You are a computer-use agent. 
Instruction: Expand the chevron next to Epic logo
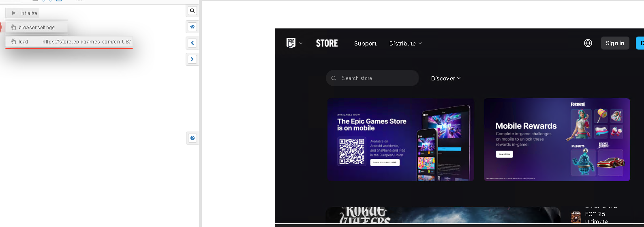click(301, 43)
